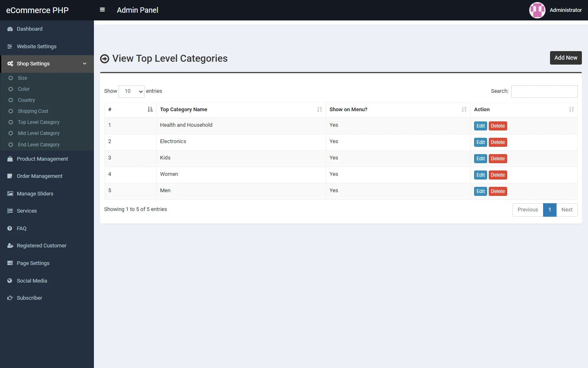Open the Dashboard menu item
The image size is (588, 368).
[47, 29]
